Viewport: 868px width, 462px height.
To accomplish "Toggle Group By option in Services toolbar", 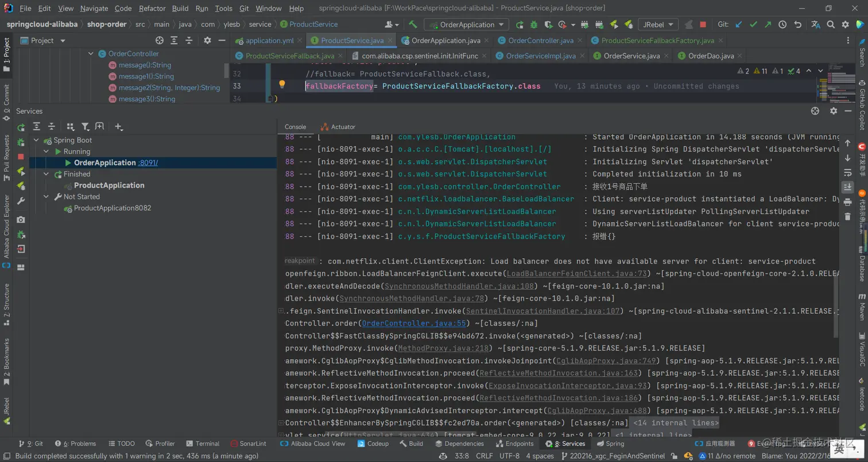I will [x=71, y=126].
